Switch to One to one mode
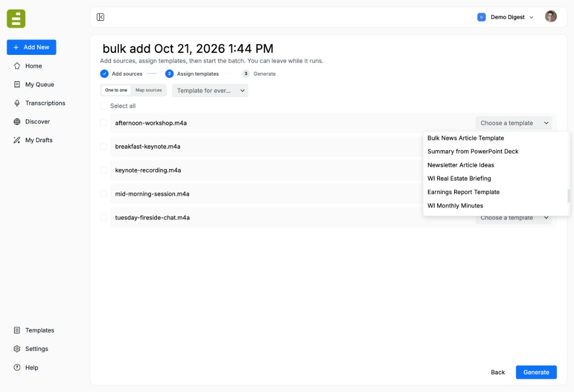 click(116, 90)
